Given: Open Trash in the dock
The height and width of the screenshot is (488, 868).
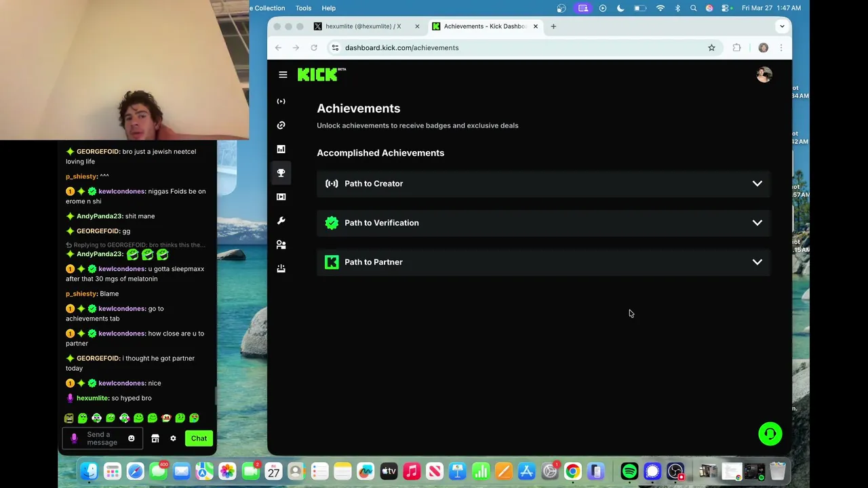Looking at the screenshot, I should coord(777,471).
